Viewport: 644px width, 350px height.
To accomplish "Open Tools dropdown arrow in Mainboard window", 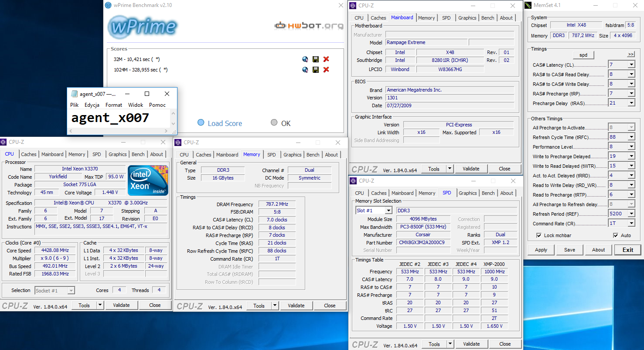I will pos(450,169).
